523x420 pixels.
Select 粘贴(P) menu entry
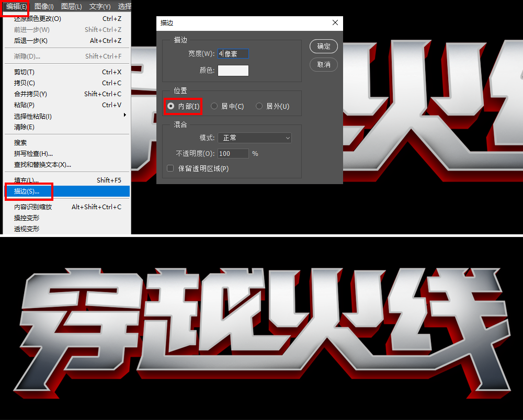(67, 105)
